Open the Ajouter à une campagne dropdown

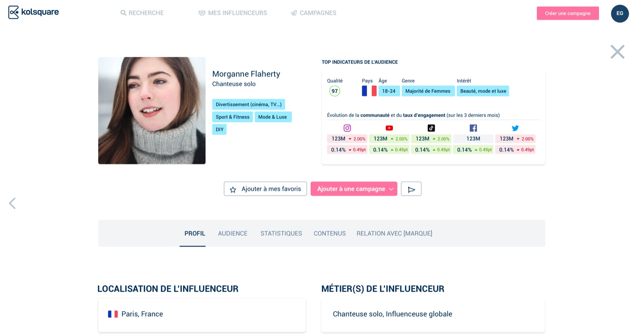354,189
